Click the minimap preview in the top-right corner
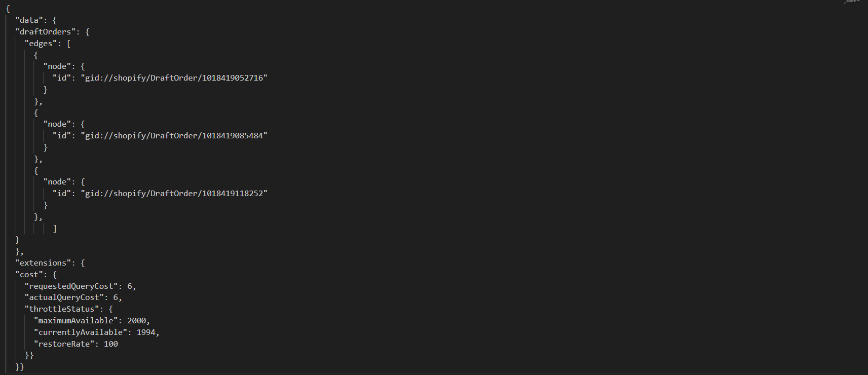The height and width of the screenshot is (375, 868). tap(852, 3)
